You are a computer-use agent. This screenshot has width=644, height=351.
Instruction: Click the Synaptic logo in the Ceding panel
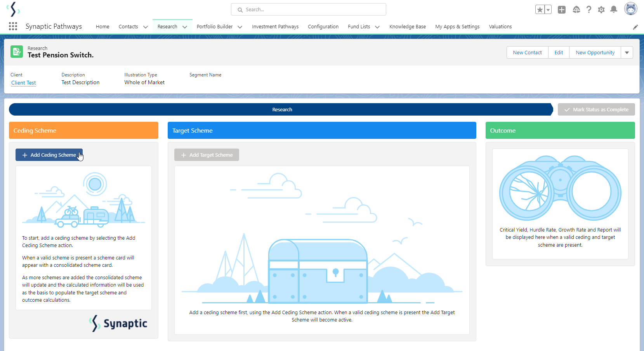point(118,323)
